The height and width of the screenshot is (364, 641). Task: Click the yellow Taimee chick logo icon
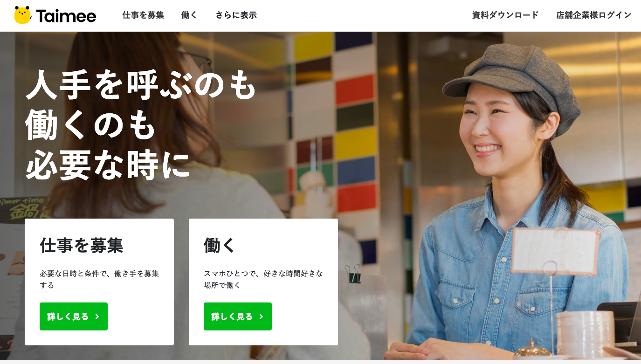22,15
